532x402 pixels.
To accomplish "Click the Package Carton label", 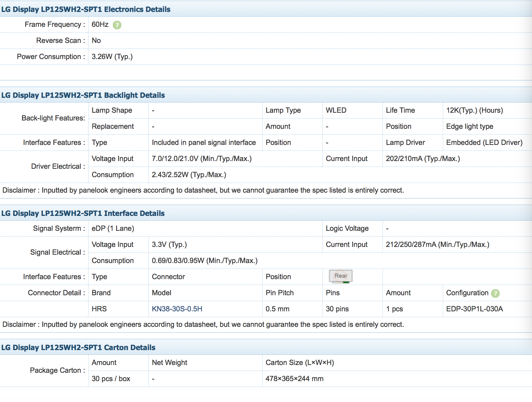I will (x=57, y=370).
